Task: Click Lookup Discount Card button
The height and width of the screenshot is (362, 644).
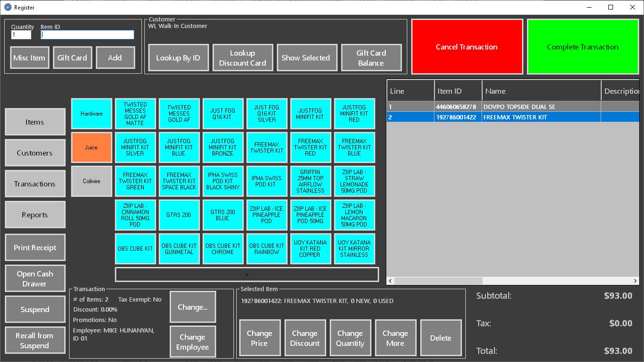Action: 243,58
